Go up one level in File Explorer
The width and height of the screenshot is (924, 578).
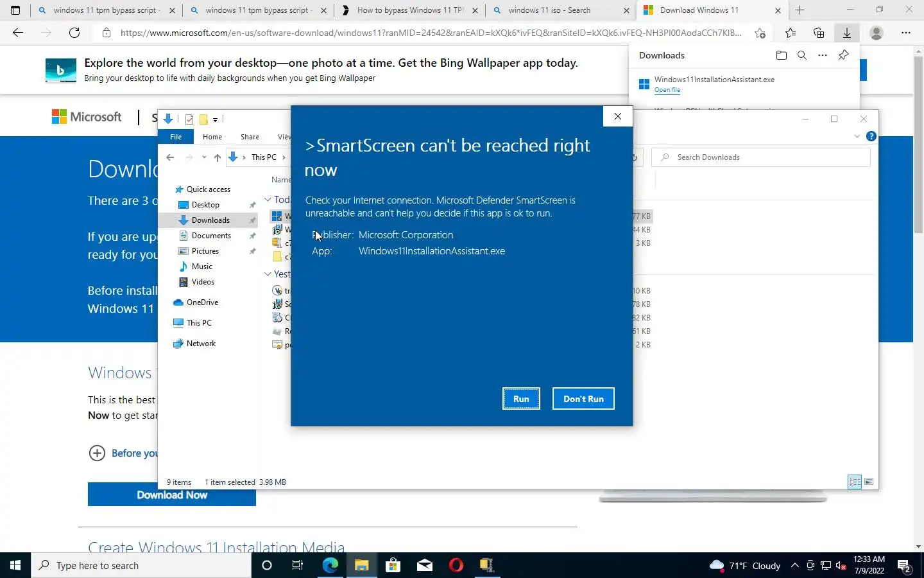click(x=218, y=157)
